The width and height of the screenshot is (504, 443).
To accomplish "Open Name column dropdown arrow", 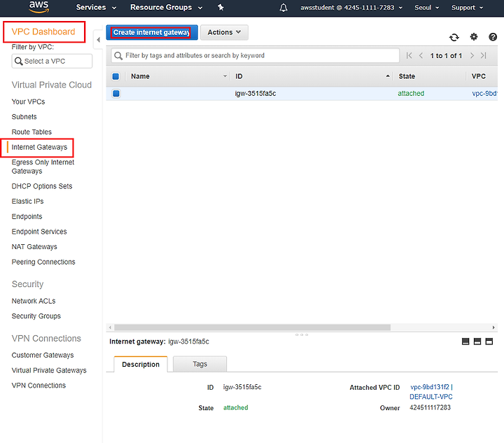I will point(225,76).
